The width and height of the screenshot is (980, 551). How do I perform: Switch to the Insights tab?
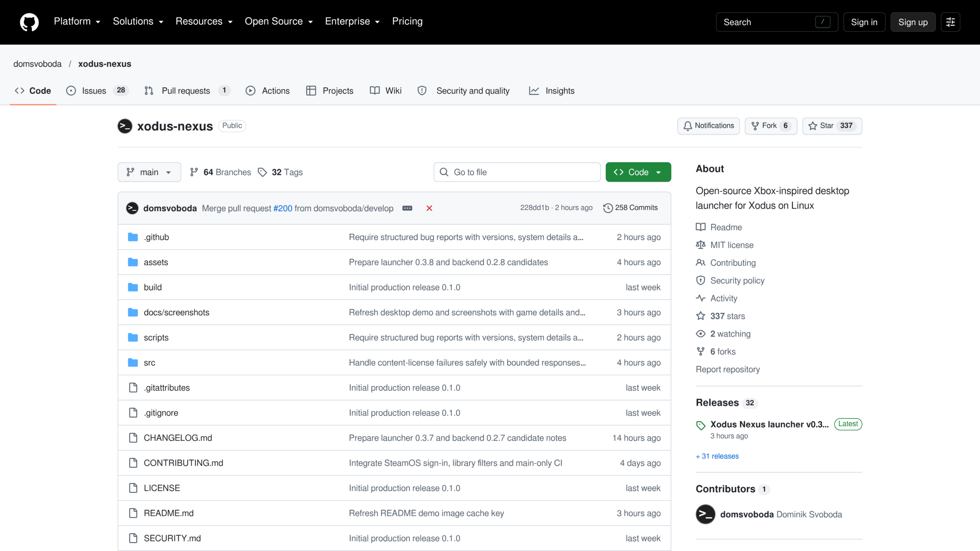pos(552,91)
